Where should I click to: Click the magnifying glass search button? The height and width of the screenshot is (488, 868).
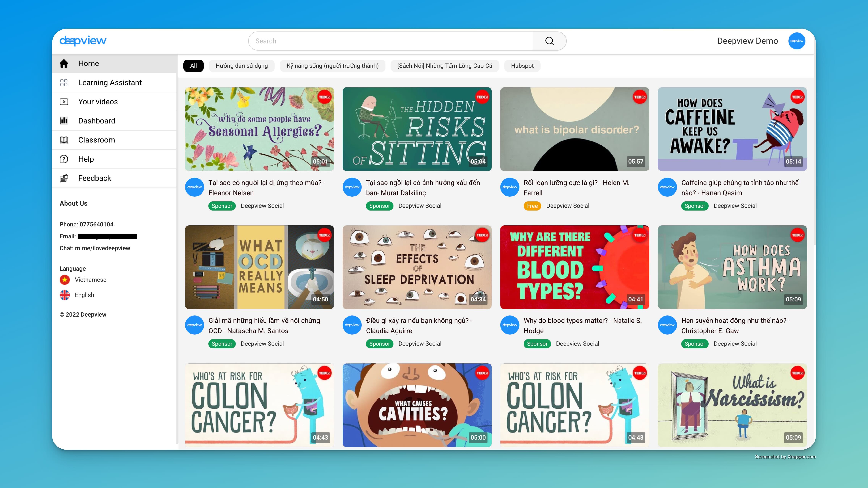point(549,41)
